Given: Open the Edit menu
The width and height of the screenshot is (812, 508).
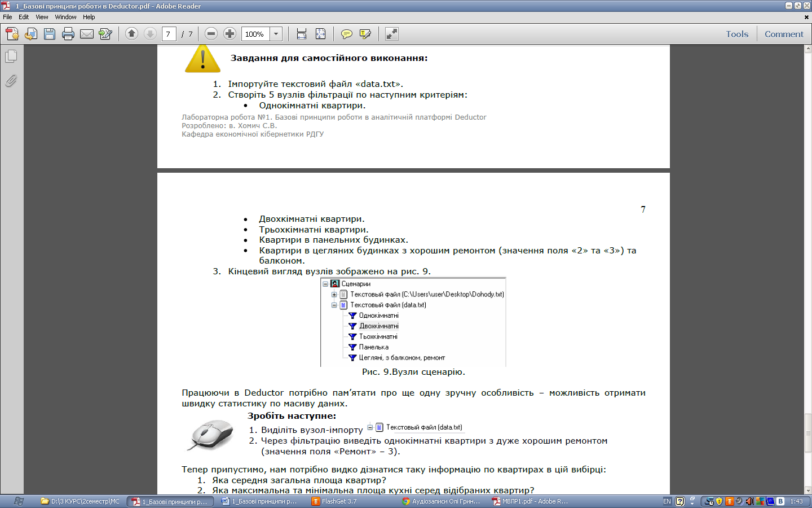Looking at the screenshot, I should click(24, 17).
